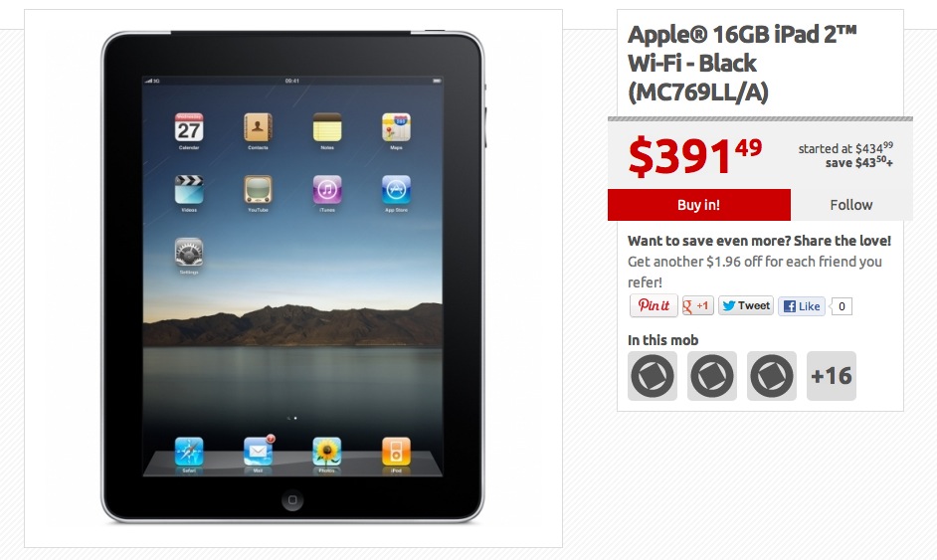This screenshot has height=560, width=937.
Task: Click the Calendar icon on the iPad screen
Action: click(x=189, y=128)
